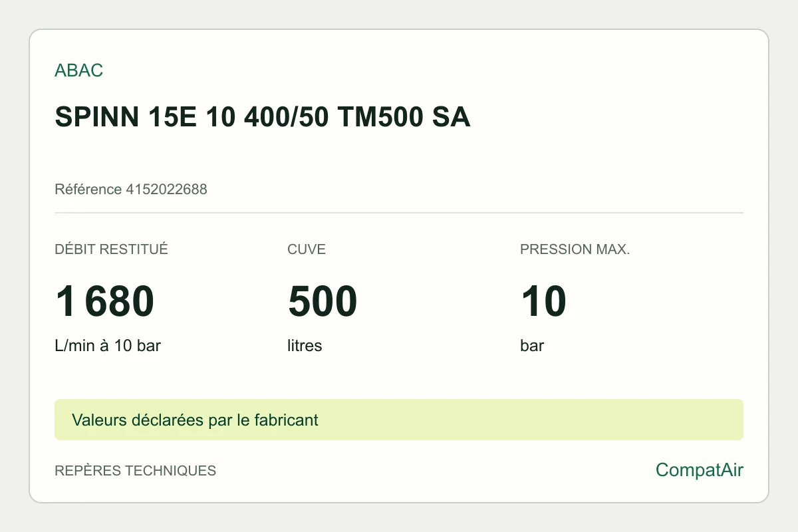Click the bar unit under pressure
The image size is (798, 532).
click(x=532, y=346)
